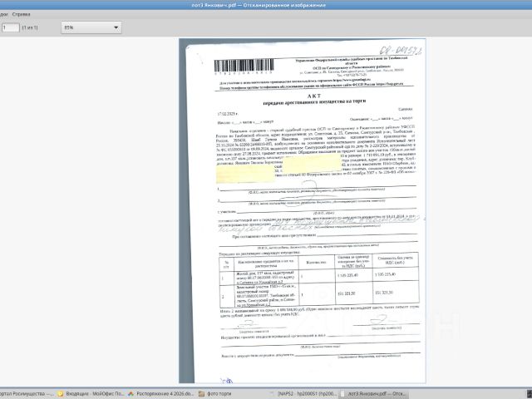This screenshot has height=399, width=532.
Task: Open the Справка menu
Action: coord(21,14)
